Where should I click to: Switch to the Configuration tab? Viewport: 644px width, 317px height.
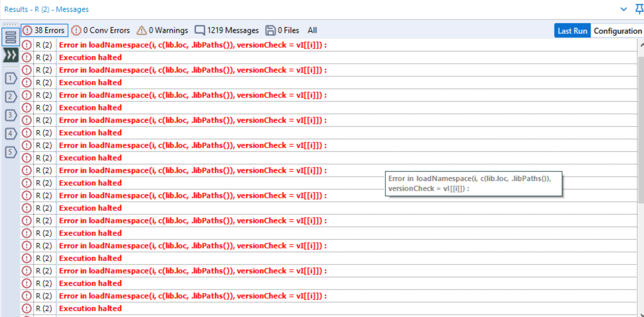(618, 30)
